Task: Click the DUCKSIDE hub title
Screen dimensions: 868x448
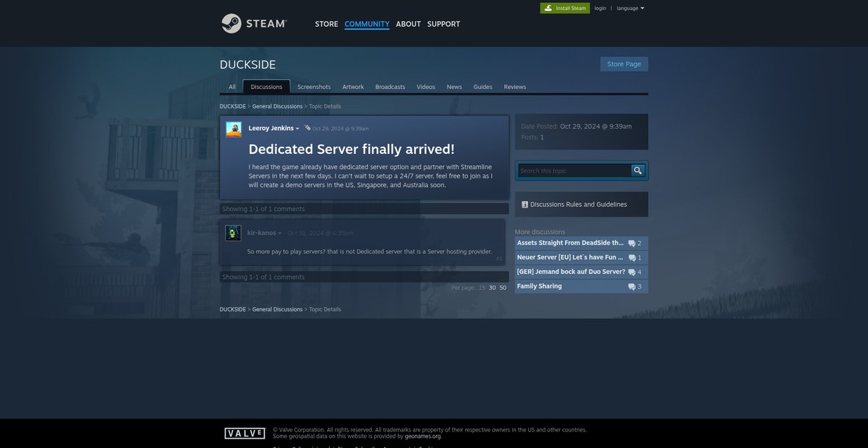Action: pos(247,64)
